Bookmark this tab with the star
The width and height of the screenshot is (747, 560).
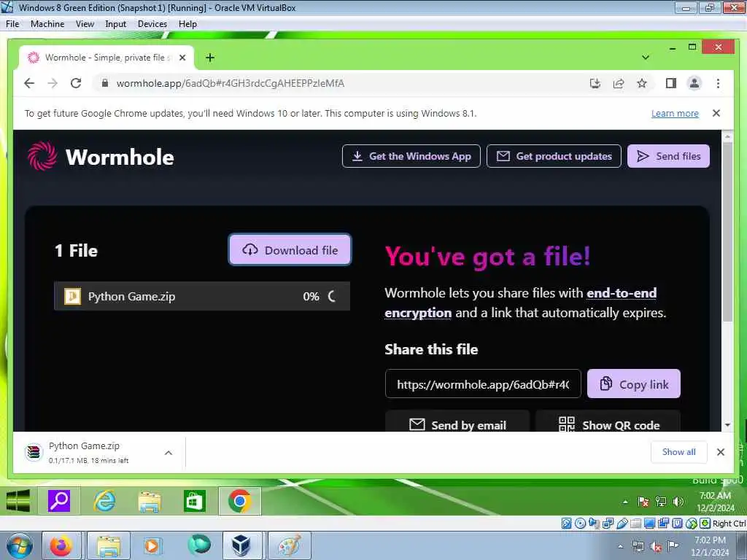(642, 84)
